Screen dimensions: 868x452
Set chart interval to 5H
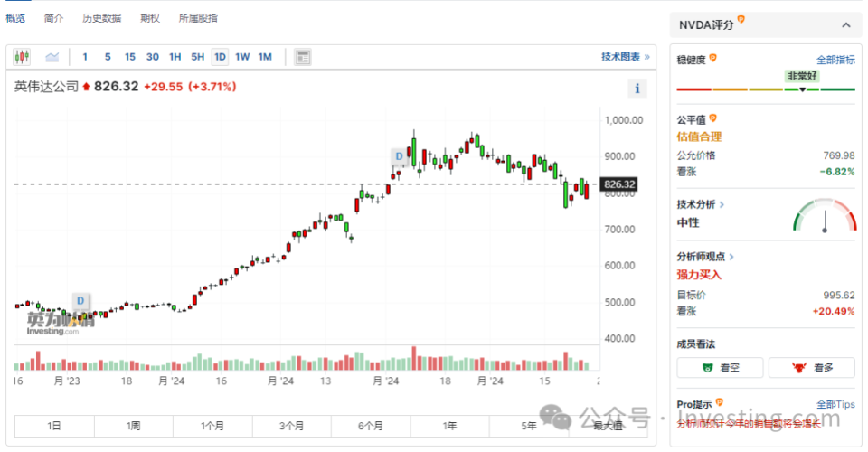point(198,57)
